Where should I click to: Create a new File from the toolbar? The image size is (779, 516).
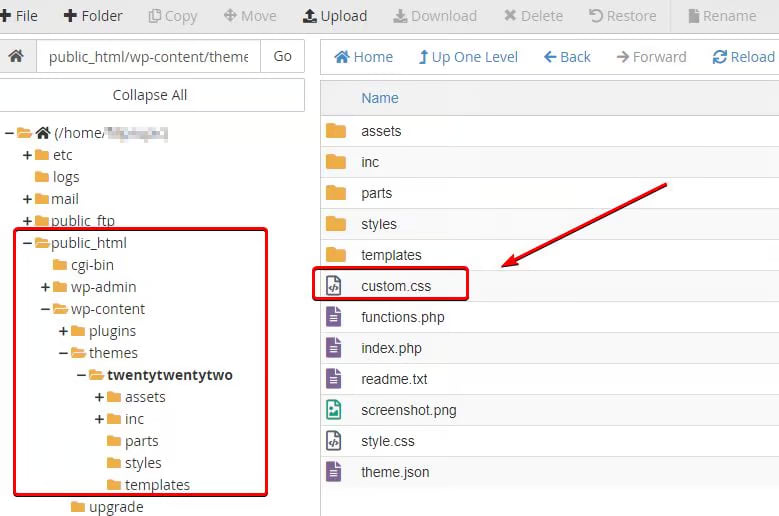18,16
